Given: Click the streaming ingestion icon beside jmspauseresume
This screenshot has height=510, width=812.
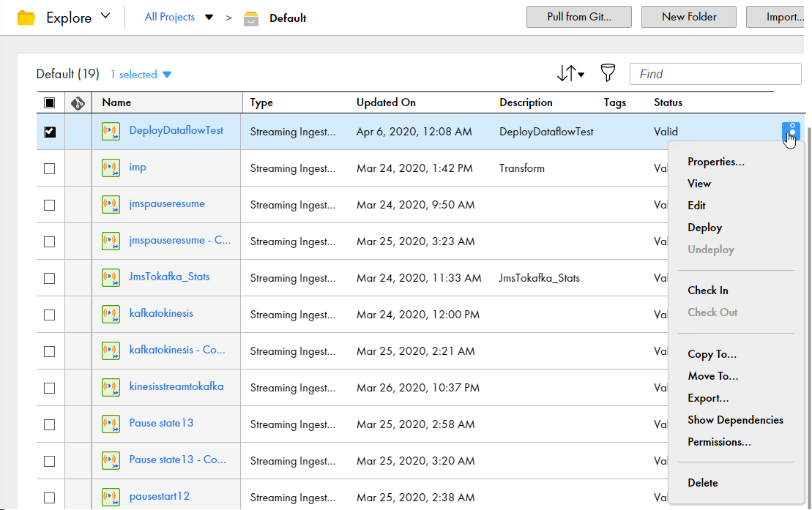Looking at the screenshot, I should coord(111,205).
